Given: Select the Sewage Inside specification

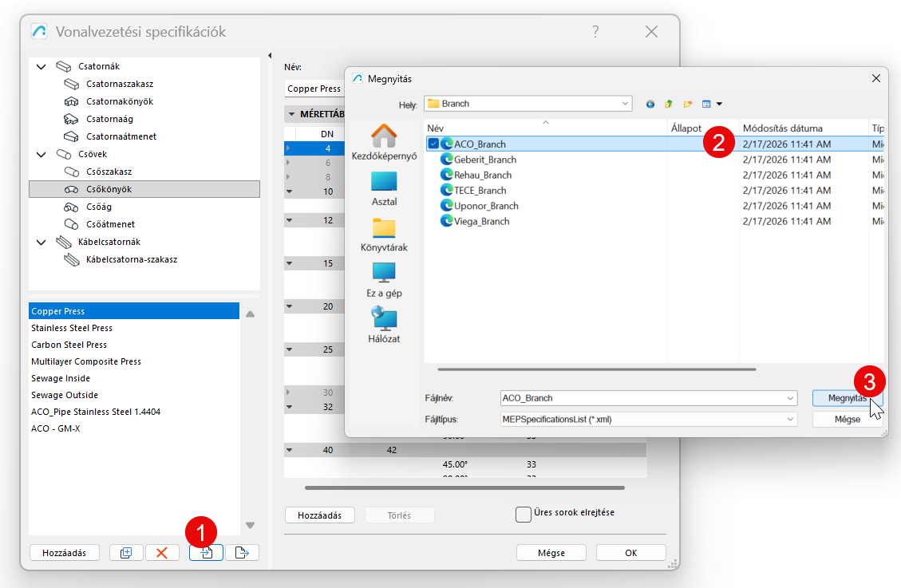Looking at the screenshot, I should (x=134, y=378).
